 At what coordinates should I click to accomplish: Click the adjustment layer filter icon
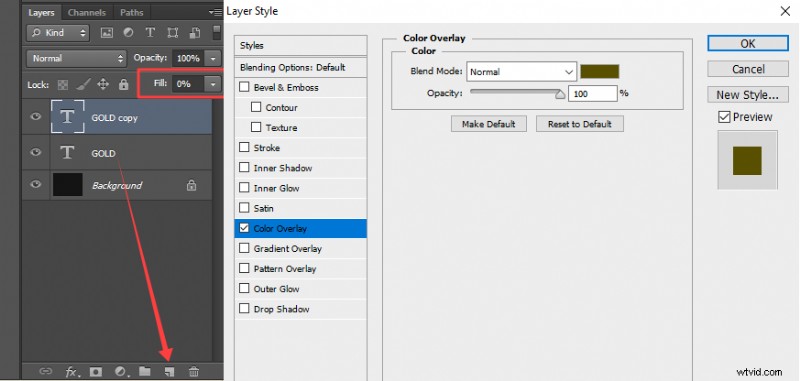[x=129, y=33]
